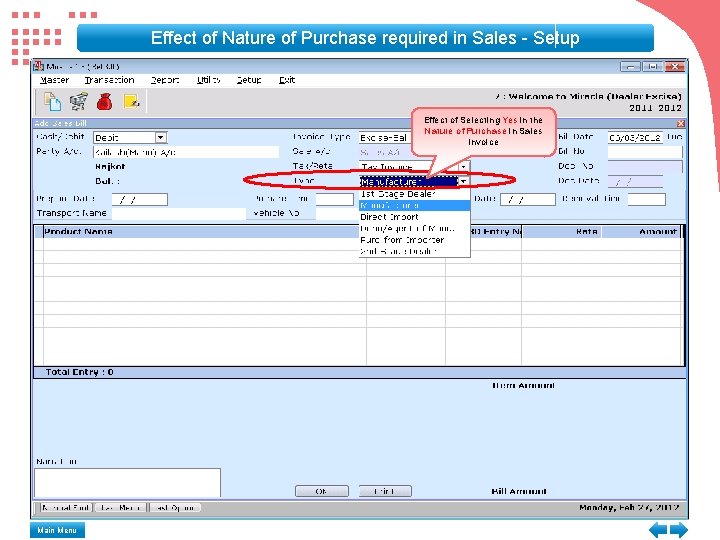Screen dimensions: 720x540
Task: Click the Last Option status button
Action: click(x=175, y=508)
